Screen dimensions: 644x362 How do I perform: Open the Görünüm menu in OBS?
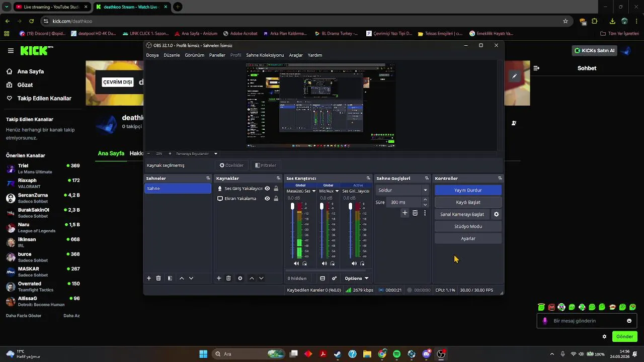tap(194, 55)
